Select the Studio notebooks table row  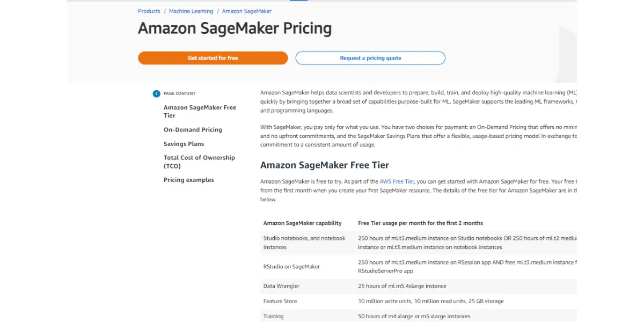click(419, 243)
